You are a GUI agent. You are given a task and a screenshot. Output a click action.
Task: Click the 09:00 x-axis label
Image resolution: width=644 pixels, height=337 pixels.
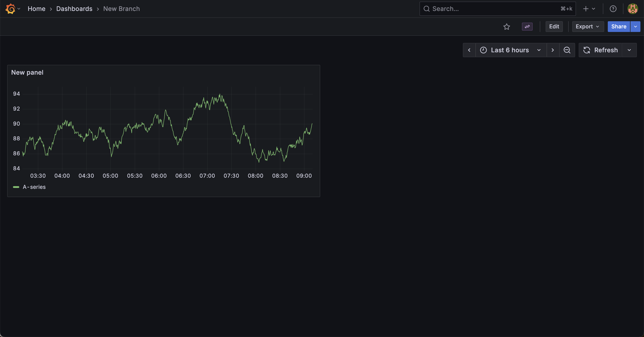click(x=304, y=176)
